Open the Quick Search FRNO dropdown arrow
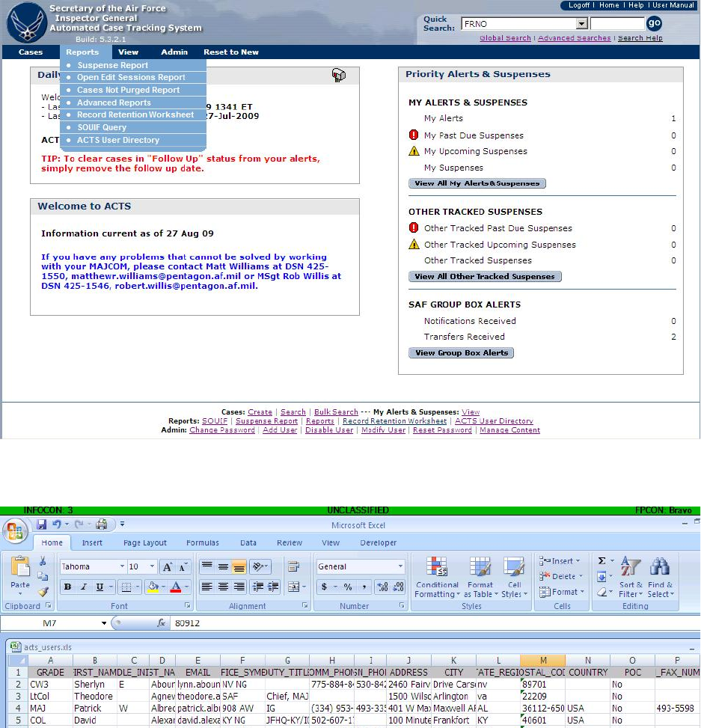Image resolution: width=701 pixels, height=728 pixels. pyautogui.click(x=581, y=24)
